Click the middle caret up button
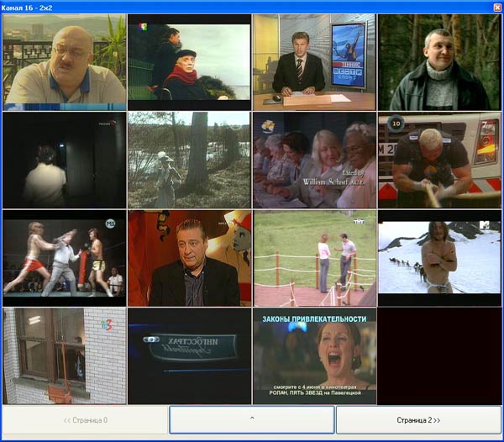 [x=252, y=419]
